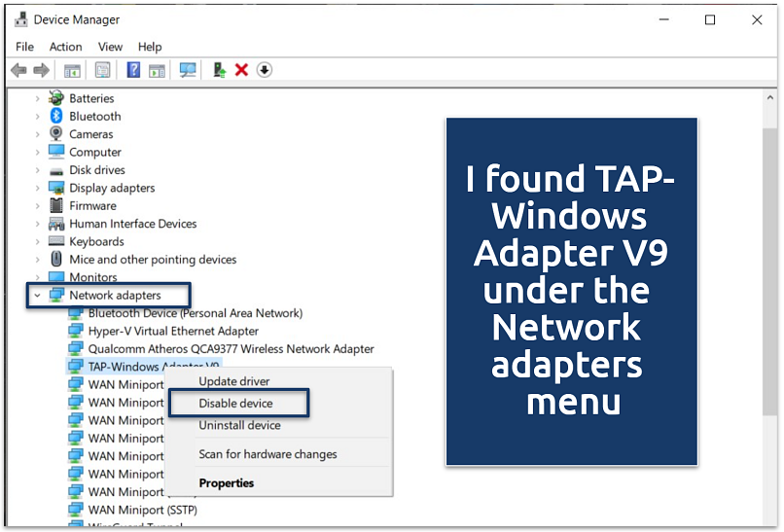784x532 pixels.
Task: Click the Help question mark toolbar icon
Action: (x=133, y=70)
